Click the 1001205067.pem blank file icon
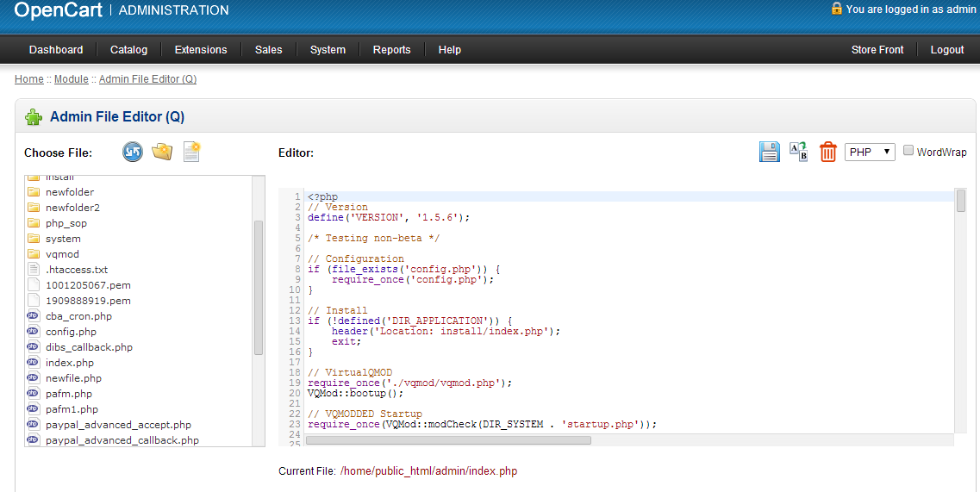Viewport: 980px width, 492px height. pyautogui.click(x=34, y=285)
